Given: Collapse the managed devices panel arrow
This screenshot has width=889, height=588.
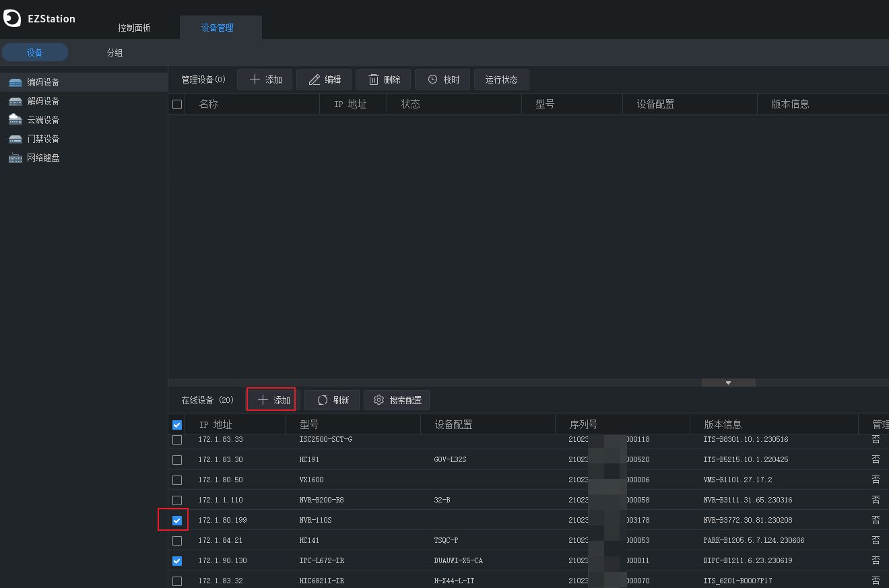Looking at the screenshot, I should click(728, 382).
